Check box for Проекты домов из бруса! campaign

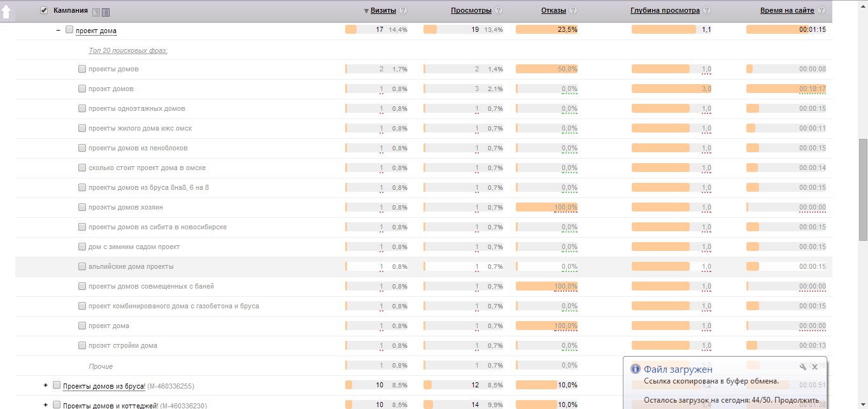point(57,385)
